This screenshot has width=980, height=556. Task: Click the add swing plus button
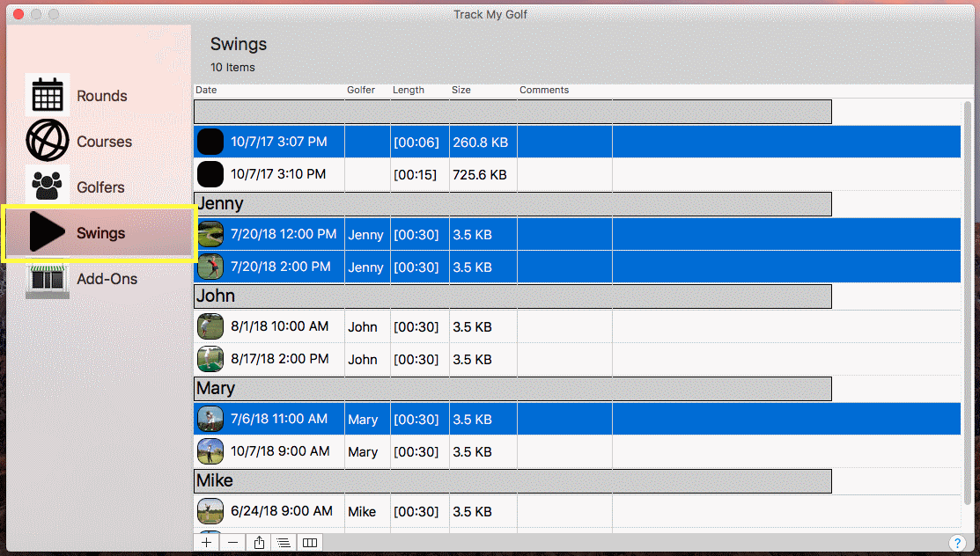click(206, 543)
